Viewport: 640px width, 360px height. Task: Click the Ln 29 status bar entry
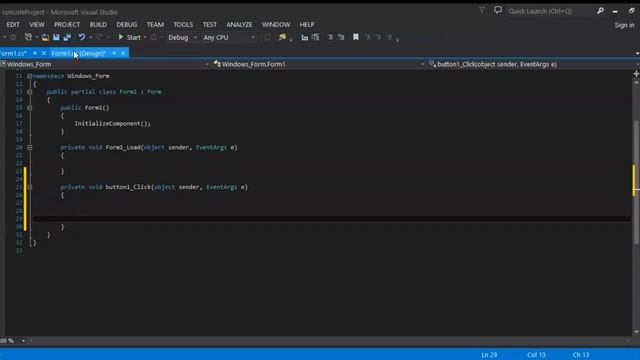coord(489,355)
